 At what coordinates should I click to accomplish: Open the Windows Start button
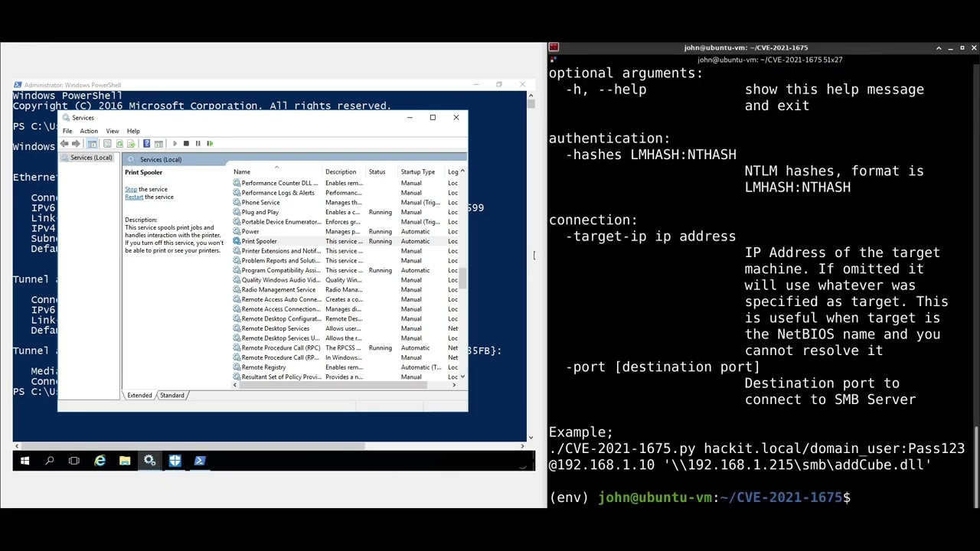pyautogui.click(x=24, y=461)
